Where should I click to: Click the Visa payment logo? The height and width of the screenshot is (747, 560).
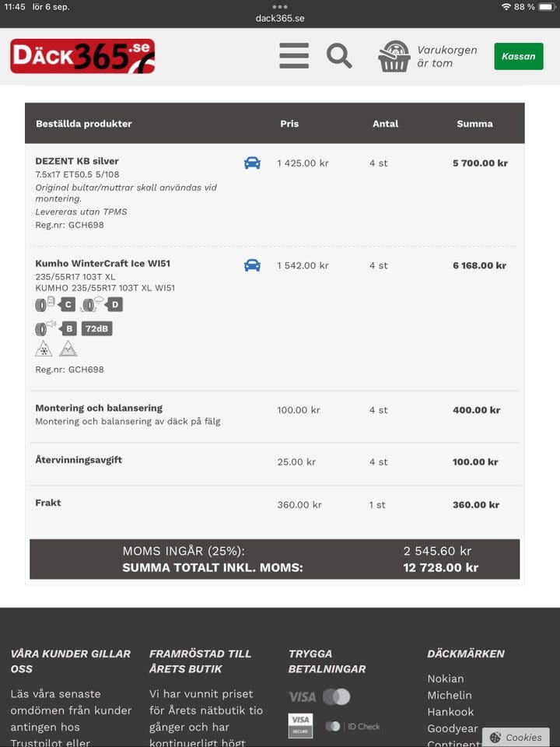302,696
